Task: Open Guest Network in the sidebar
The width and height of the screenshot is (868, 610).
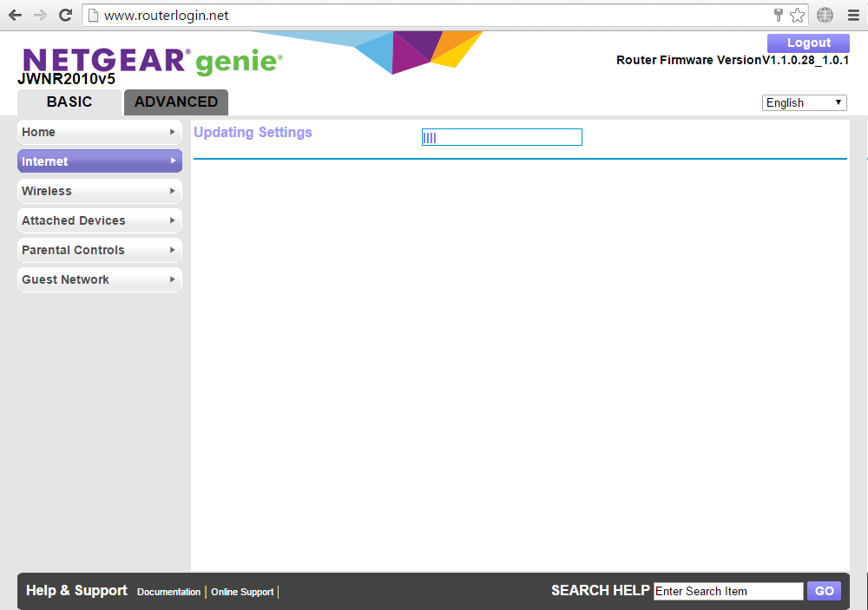Action: (100, 279)
